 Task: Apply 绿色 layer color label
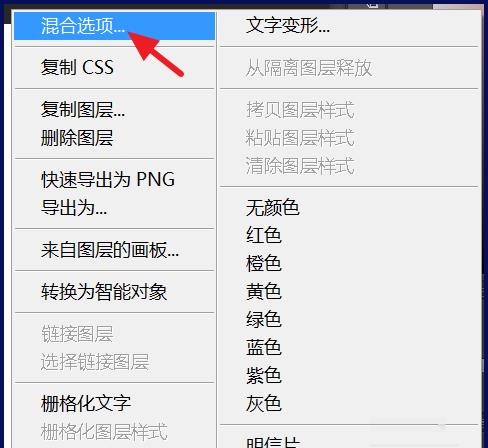(349, 319)
